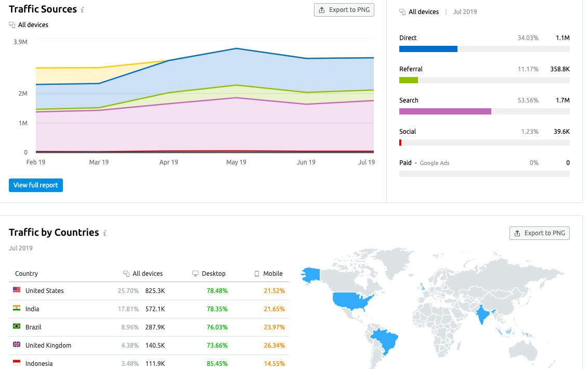Click the purple Search traffic bar

point(445,111)
